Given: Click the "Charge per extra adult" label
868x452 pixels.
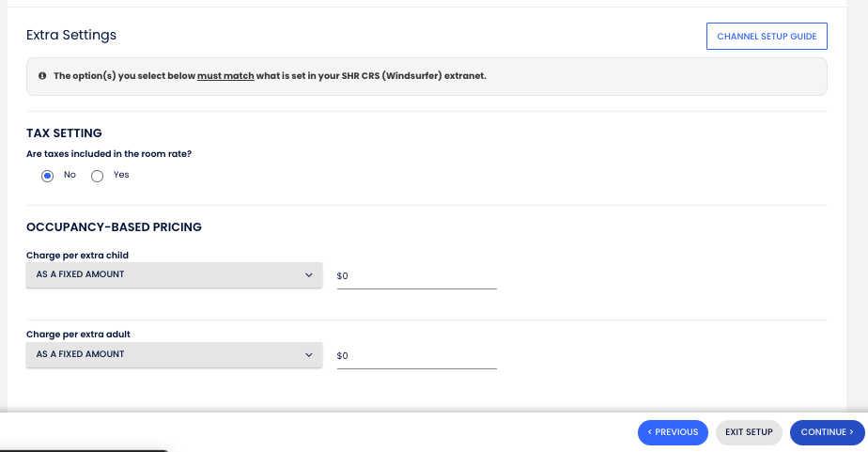Looking at the screenshot, I should coord(78,335).
